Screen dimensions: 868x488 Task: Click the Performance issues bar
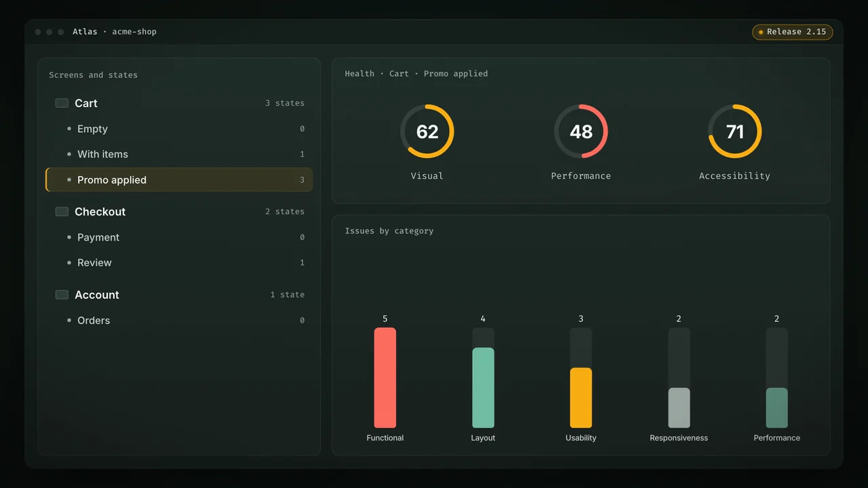(777, 408)
